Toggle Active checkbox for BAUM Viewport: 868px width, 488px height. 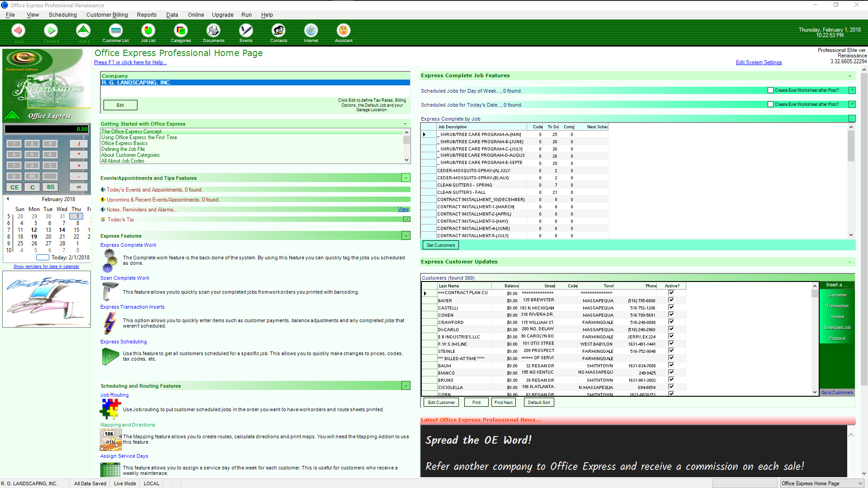coord(671,365)
